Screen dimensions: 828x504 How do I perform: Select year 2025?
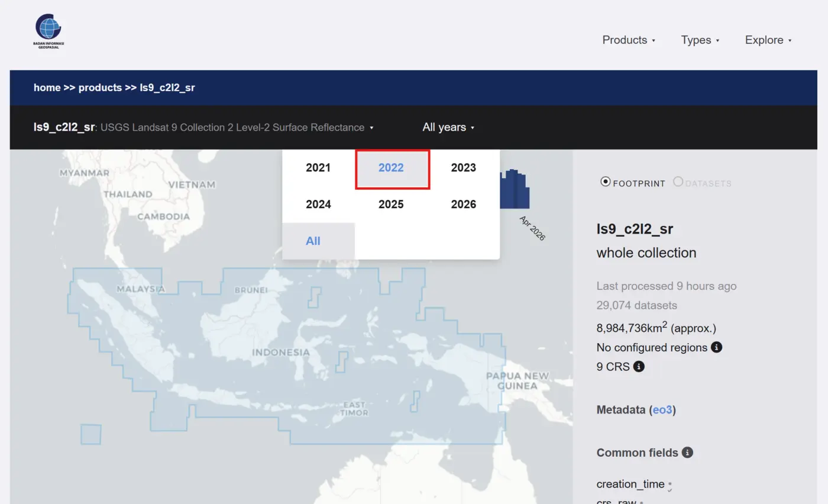tap(391, 205)
